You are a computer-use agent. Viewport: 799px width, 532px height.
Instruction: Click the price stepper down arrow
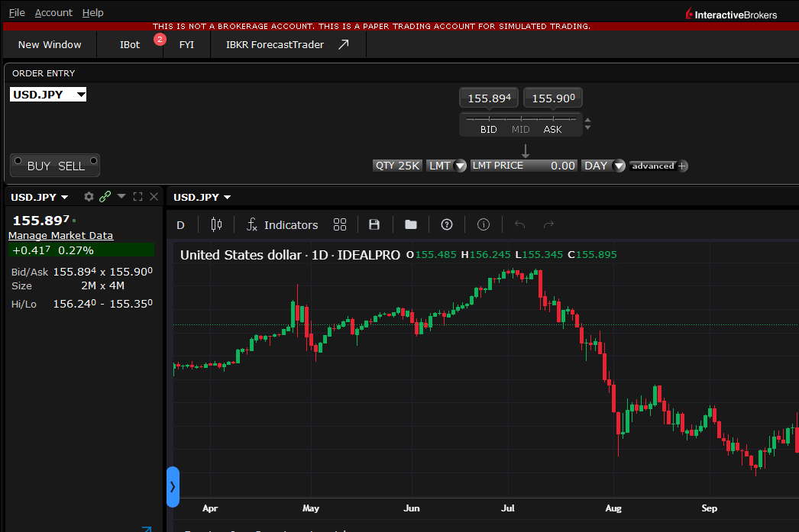[x=587, y=127]
